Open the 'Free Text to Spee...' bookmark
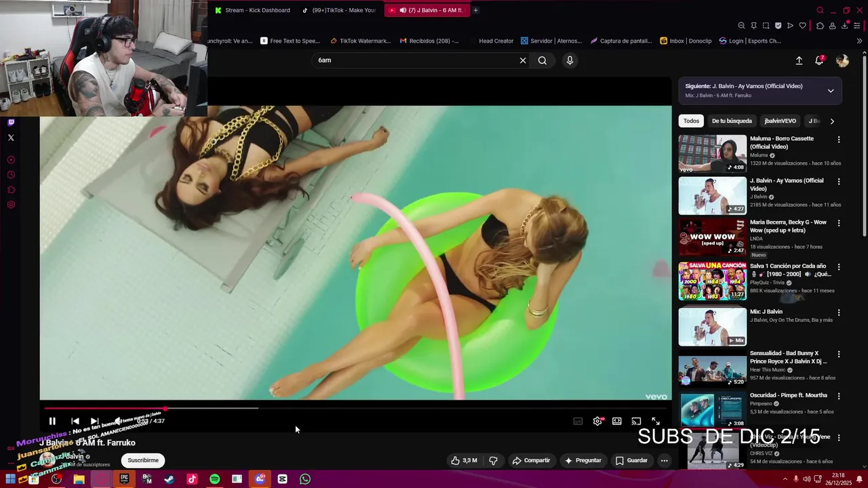The image size is (868, 488). [x=290, y=41]
